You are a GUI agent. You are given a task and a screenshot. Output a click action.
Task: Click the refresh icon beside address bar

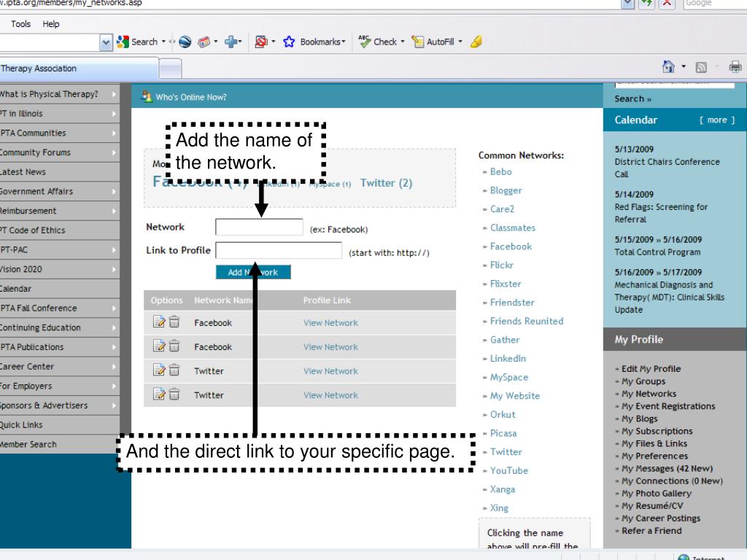(646, 3)
